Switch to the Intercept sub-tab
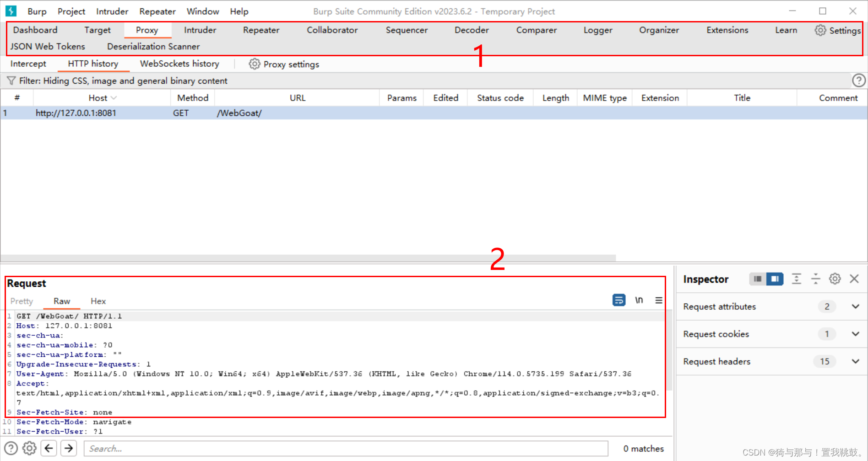 [x=28, y=64]
